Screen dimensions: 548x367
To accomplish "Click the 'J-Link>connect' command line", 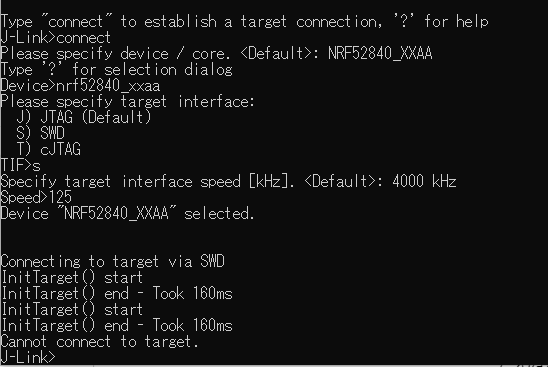I will click(x=55, y=37).
